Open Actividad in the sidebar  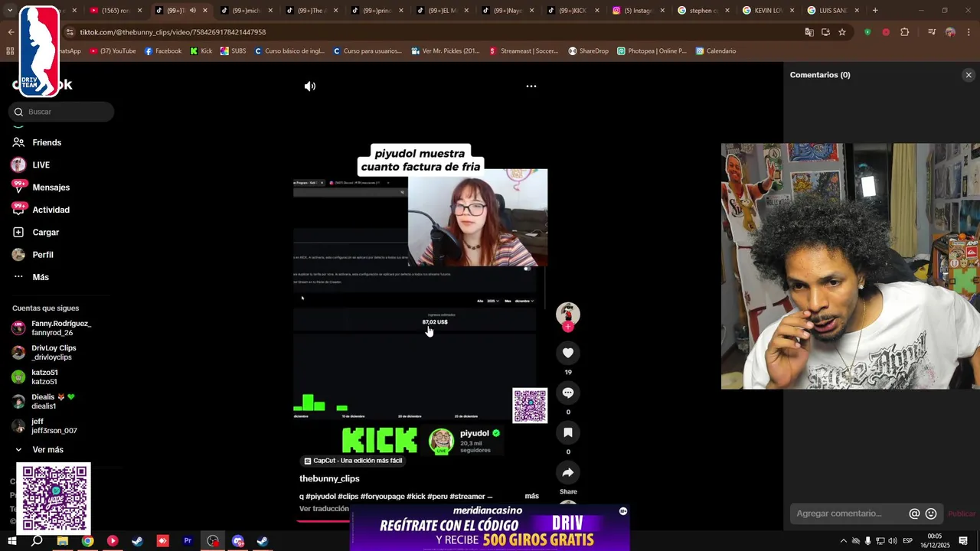(x=41, y=210)
